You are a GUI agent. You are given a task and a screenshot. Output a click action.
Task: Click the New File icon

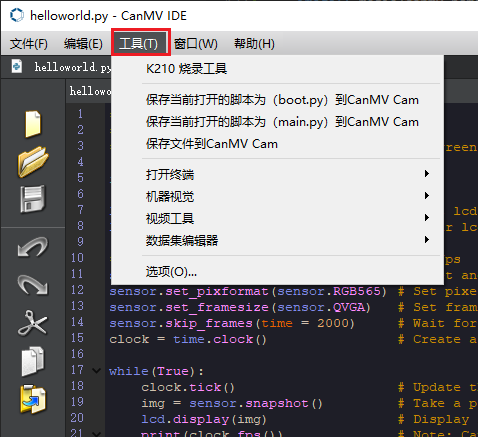point(33,124)
